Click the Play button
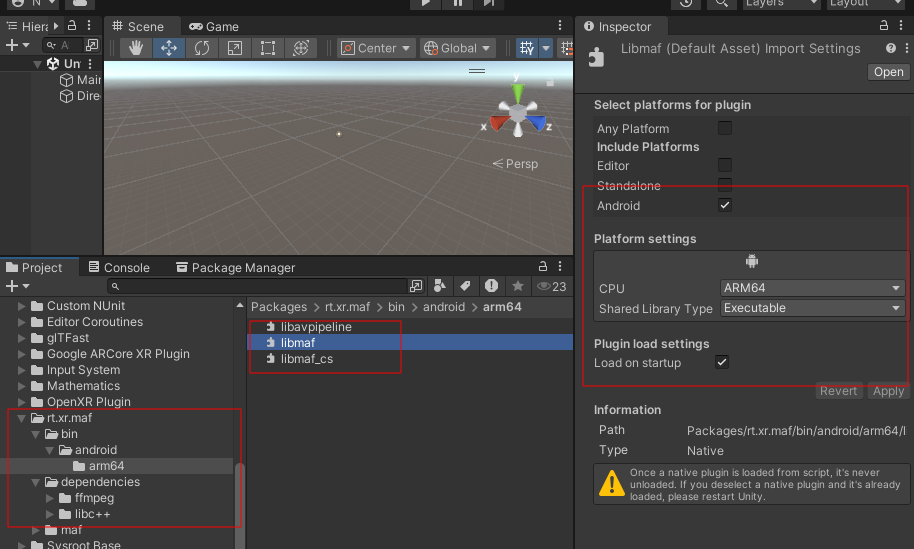The image size is (914, 549). pos(425,4)
